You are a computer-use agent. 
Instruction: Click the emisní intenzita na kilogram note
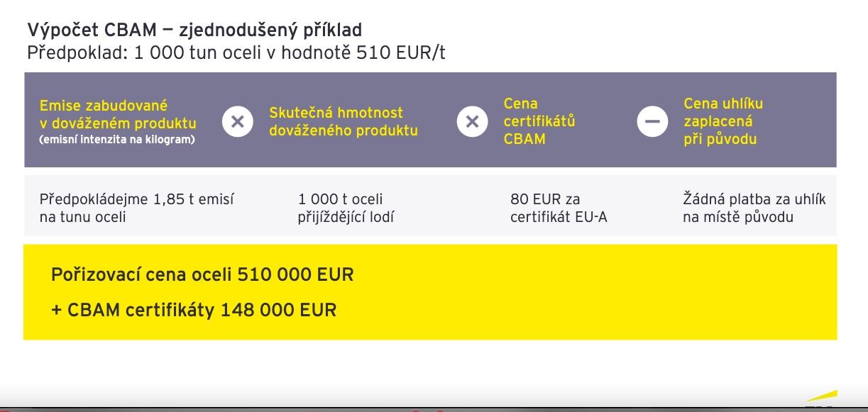[117, 139]
